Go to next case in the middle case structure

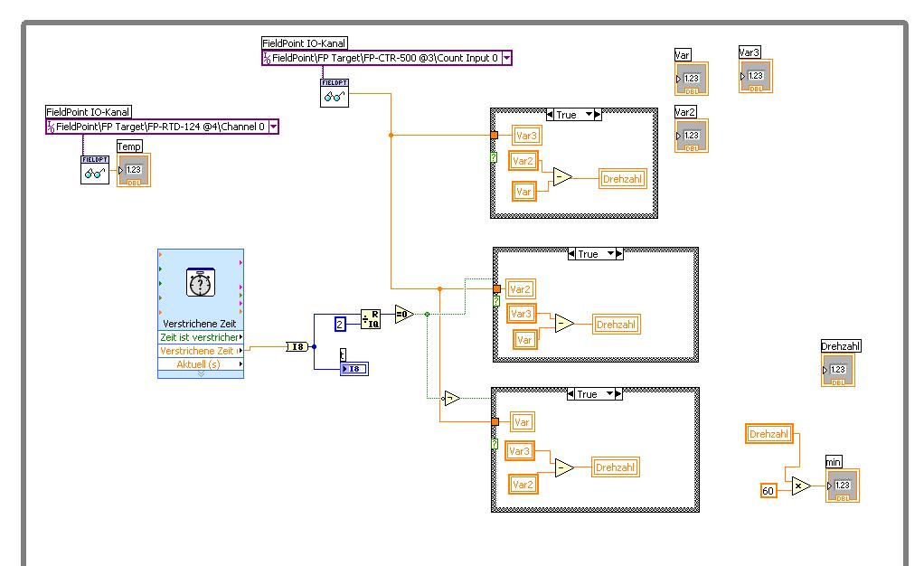coord(619,253)
